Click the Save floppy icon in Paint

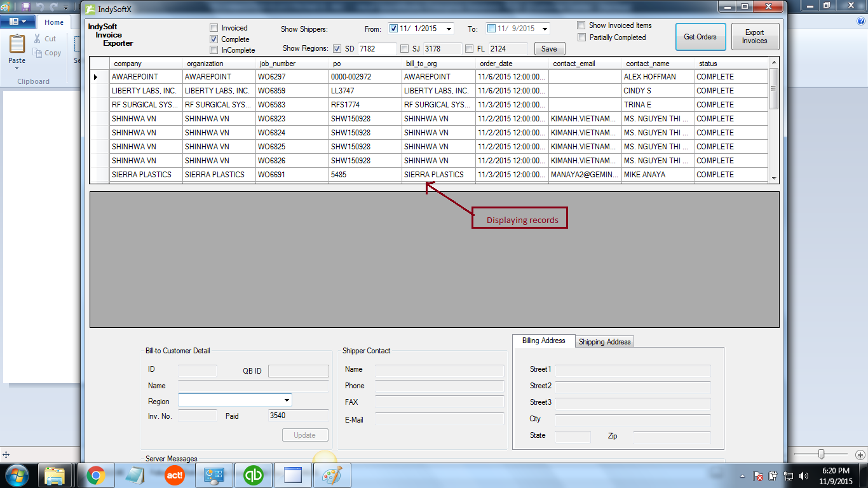coord(25,6)
